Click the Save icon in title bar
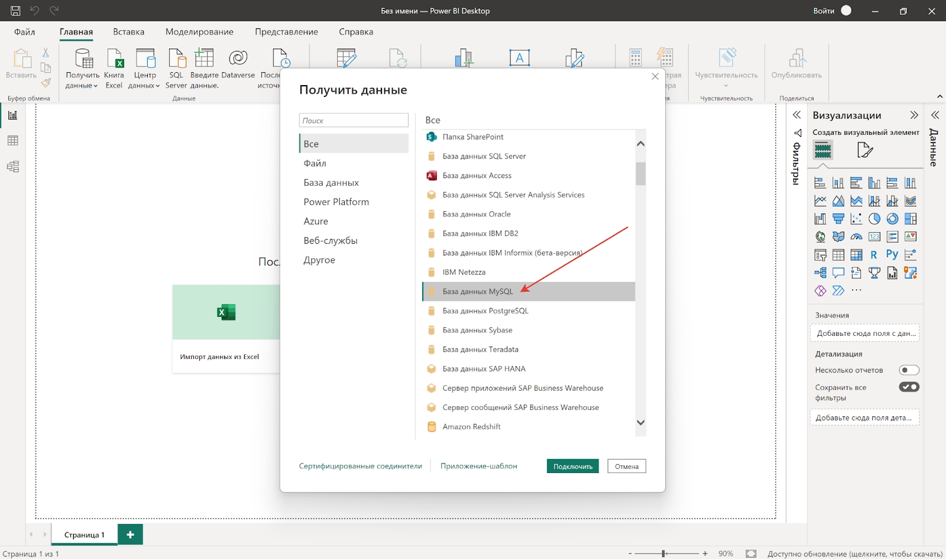Image resolution: width=946 pixels, height=560 pixels. [x=15, y=11]
